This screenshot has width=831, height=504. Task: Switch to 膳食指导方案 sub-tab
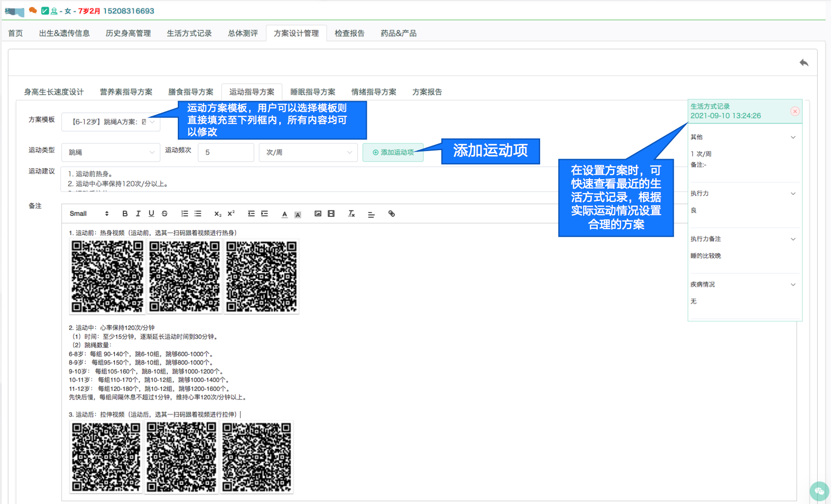pos(191,92)
